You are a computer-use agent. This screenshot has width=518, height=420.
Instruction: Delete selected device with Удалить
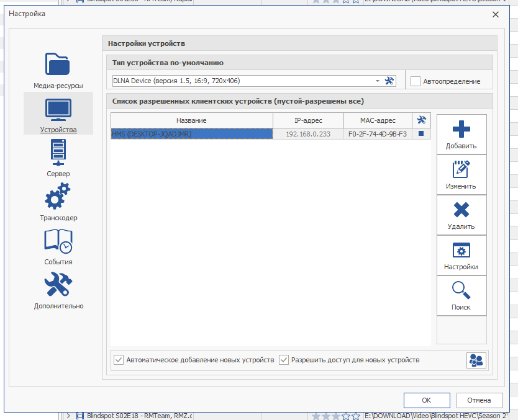tap(461, 215)
